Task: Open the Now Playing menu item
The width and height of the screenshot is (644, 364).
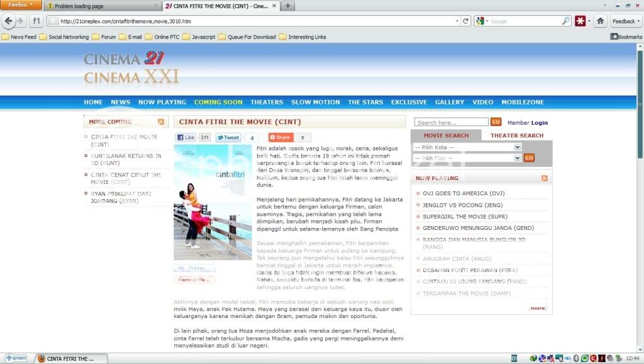Action: click(x=162, y=102)
